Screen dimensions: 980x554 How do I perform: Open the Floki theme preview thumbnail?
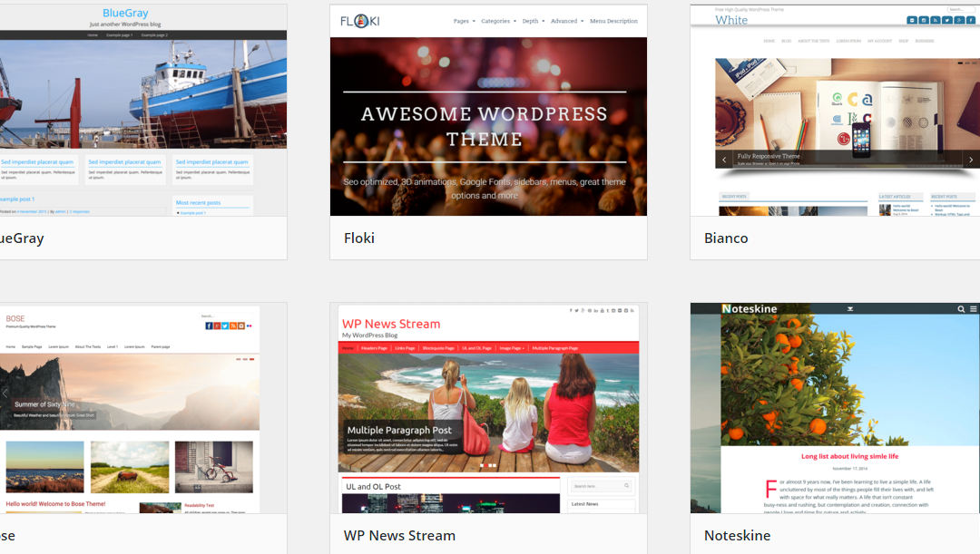[488, 111]
